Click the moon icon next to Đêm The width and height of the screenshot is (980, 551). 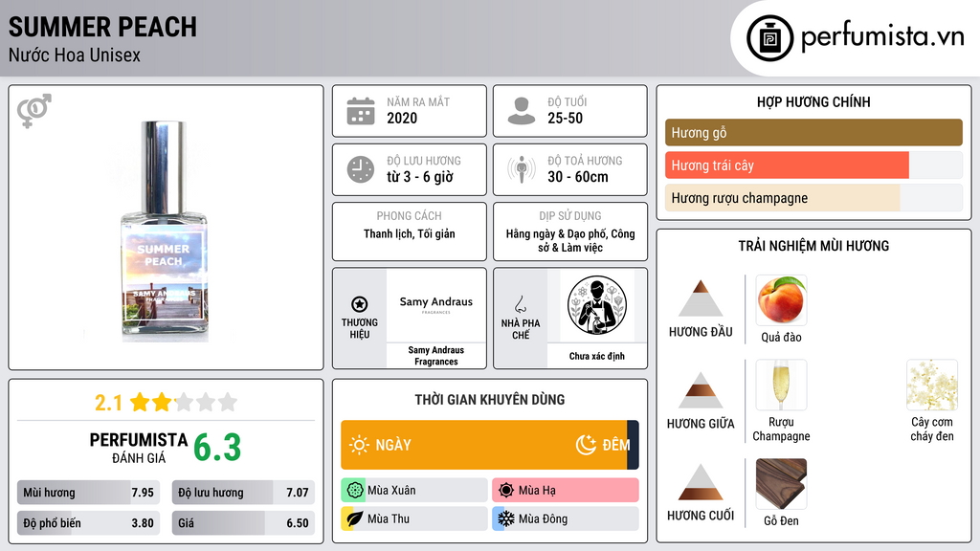(586, 445)
